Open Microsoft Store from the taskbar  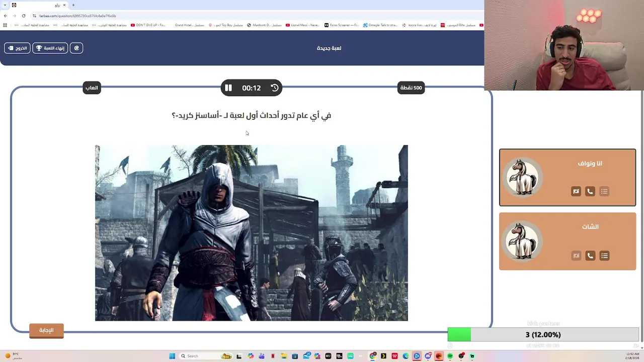pyautogui.click(x=295, y=356)
